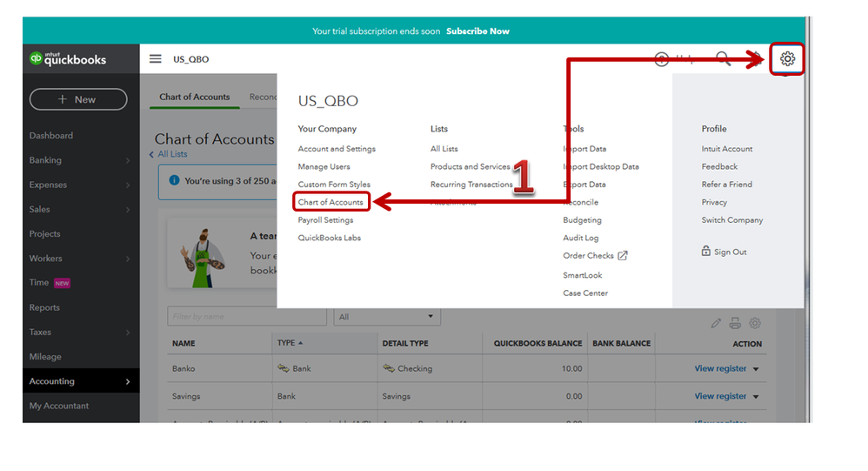Open SmartLook under Tools
This screenshot has height=471, width=868.
coord(583,275)
